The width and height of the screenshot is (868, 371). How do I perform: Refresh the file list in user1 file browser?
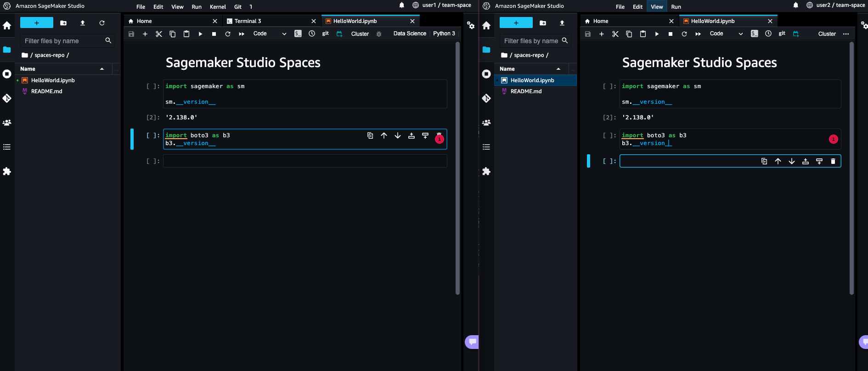(102, 23)
